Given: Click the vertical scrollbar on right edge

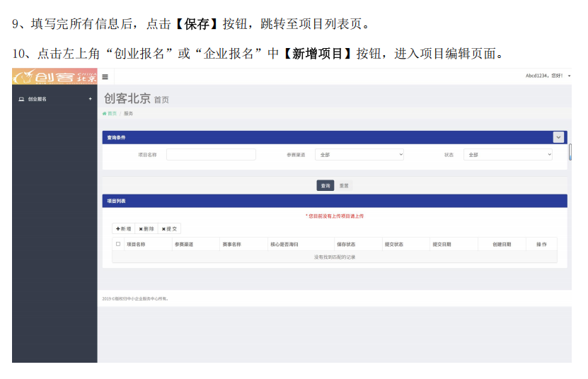Looking at the screenshot, I should click(570, 152).
